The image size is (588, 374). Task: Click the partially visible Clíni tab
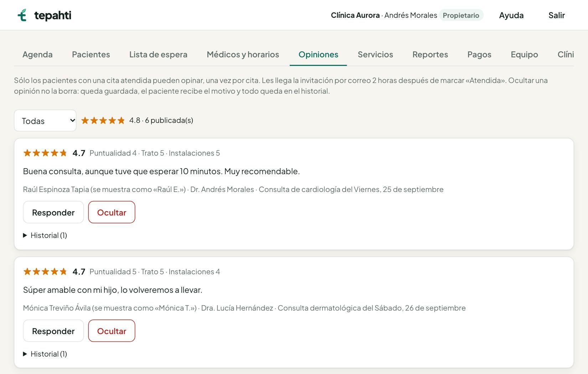(x=566, y=54)
